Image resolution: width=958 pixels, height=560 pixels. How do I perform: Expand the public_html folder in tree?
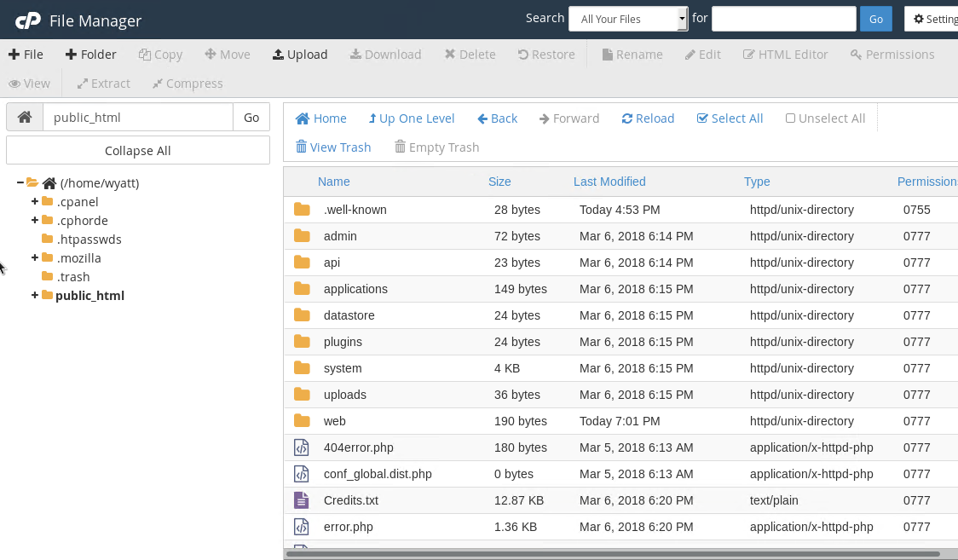(x=35, y=295)
